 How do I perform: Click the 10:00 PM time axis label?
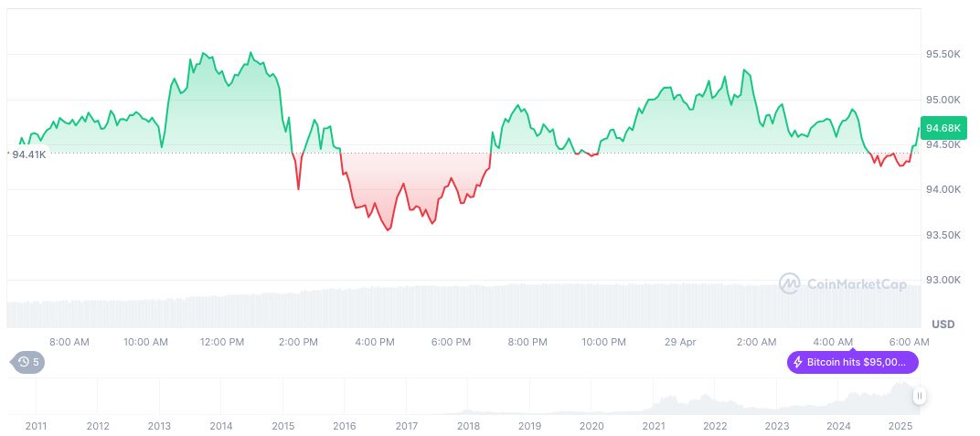coord(603,342)
